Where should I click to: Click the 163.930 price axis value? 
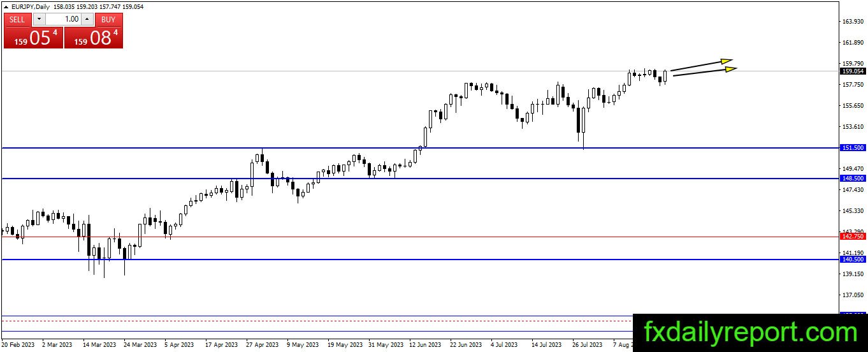(x=852, y=22)
